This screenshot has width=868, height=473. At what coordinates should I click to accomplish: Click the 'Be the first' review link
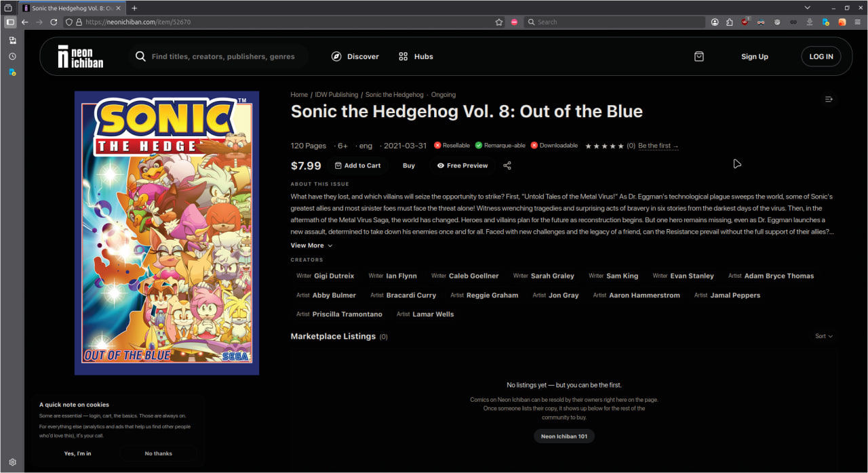[x=658, y=146]
